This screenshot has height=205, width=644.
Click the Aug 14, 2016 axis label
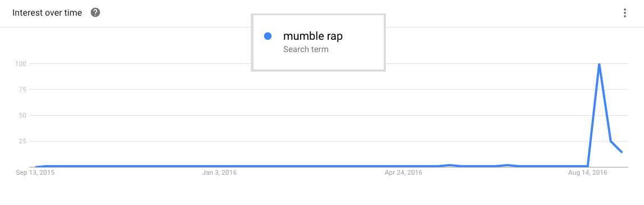click(x=587, y=173)
